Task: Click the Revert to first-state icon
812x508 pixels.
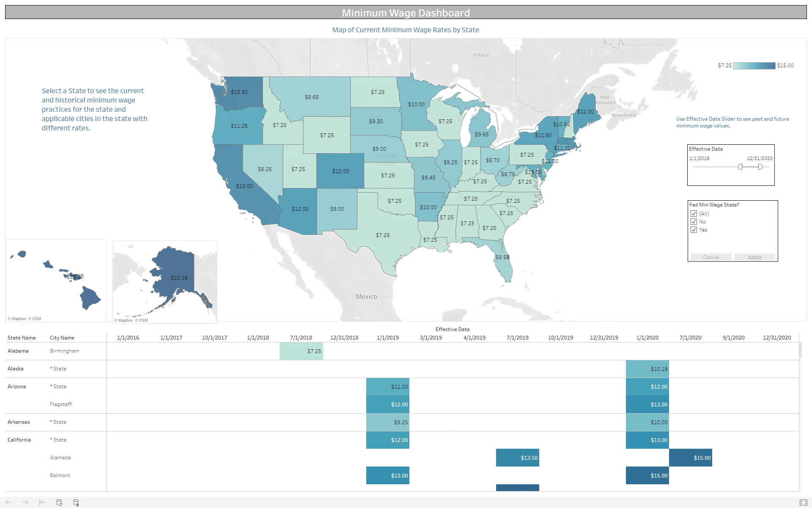Action: coord(42,502)
